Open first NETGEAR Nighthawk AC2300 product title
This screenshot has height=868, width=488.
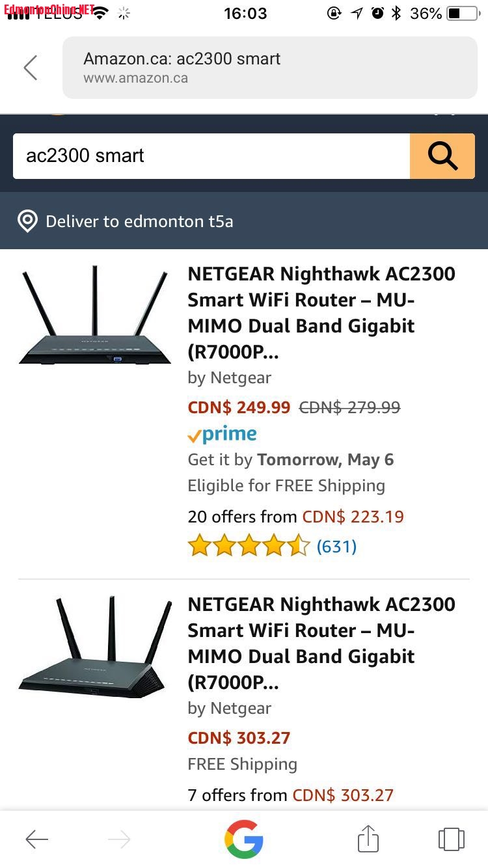[x=321, y=312]
